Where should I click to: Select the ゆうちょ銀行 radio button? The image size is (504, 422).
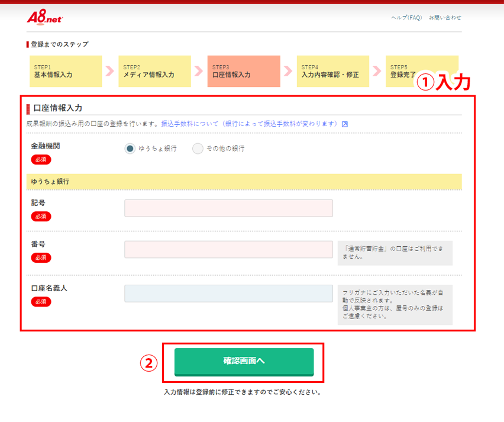coord(130,149)
